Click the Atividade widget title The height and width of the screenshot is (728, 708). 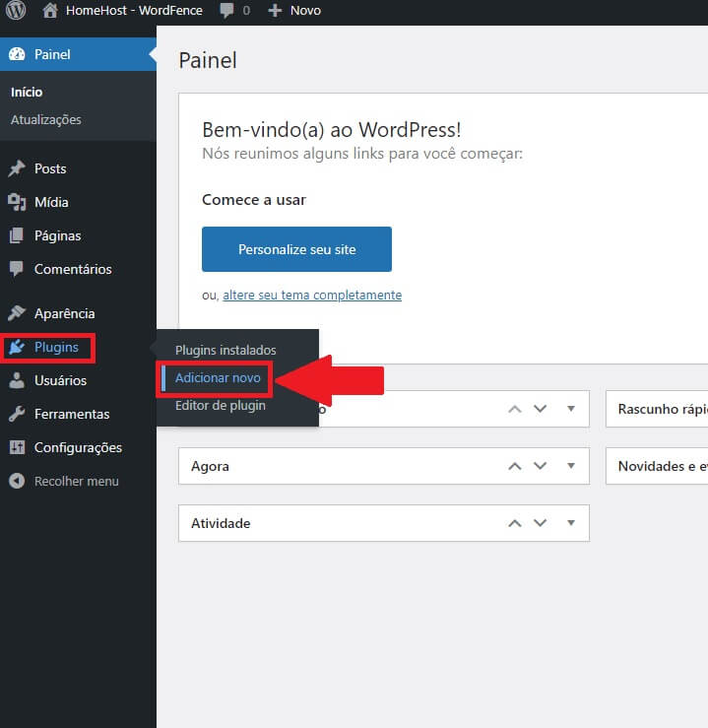click(221, 523)
